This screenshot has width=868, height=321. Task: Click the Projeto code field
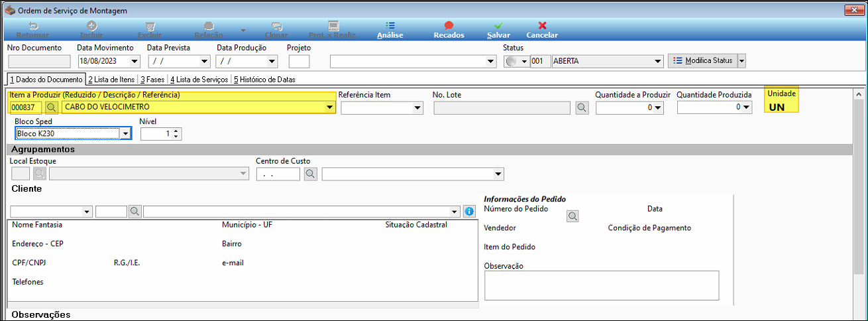(299, 61)
